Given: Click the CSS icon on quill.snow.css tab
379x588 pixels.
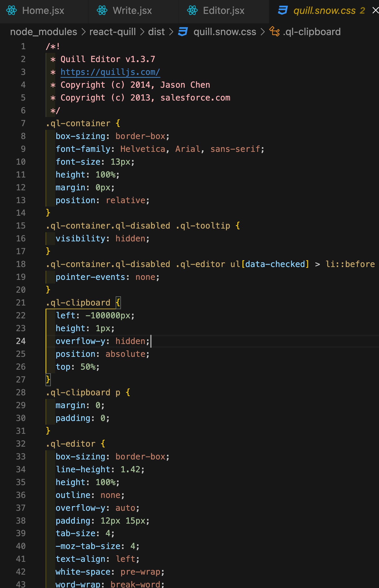Looking at the screenshot, I should click(283, 10).
